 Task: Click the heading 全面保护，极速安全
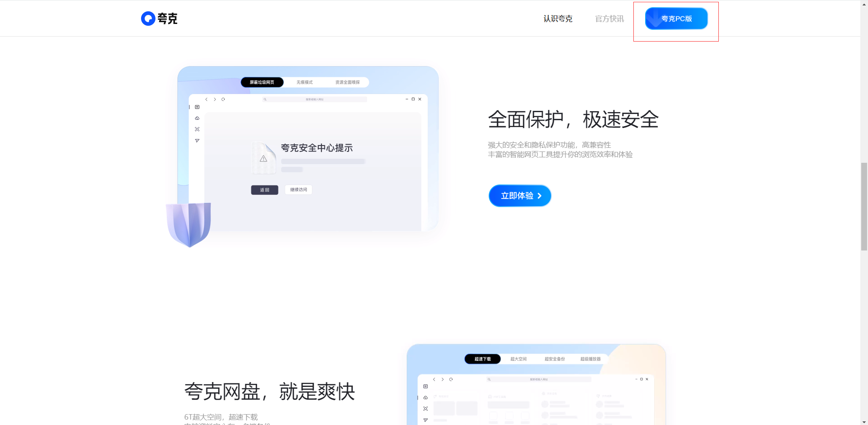tap(573, 119)
